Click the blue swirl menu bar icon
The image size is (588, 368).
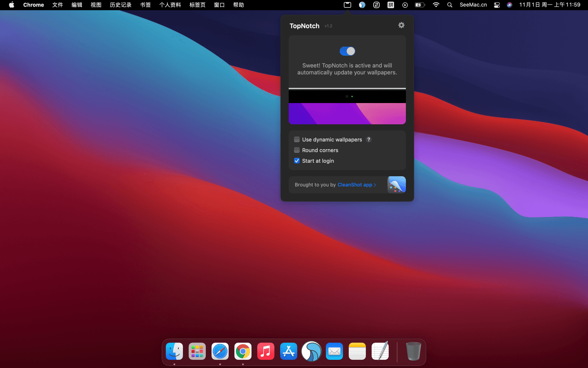[362, 5]
